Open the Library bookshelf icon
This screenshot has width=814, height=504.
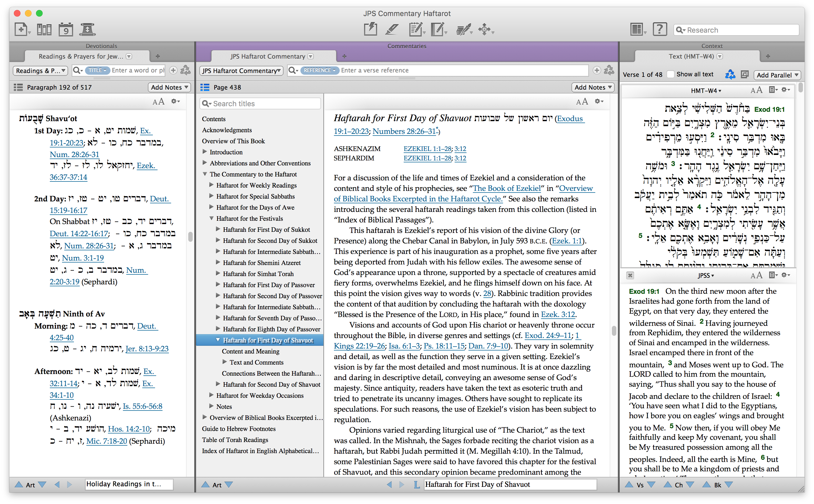pos(44,29)
